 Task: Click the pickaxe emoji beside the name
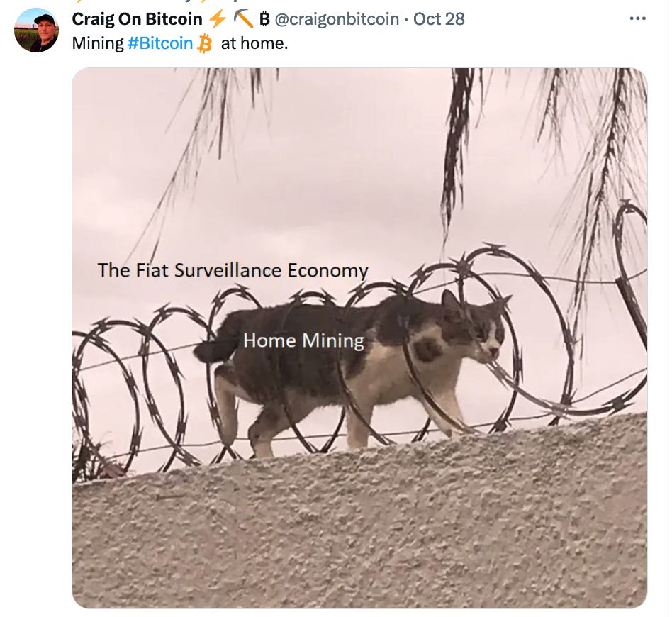[243, 19]
